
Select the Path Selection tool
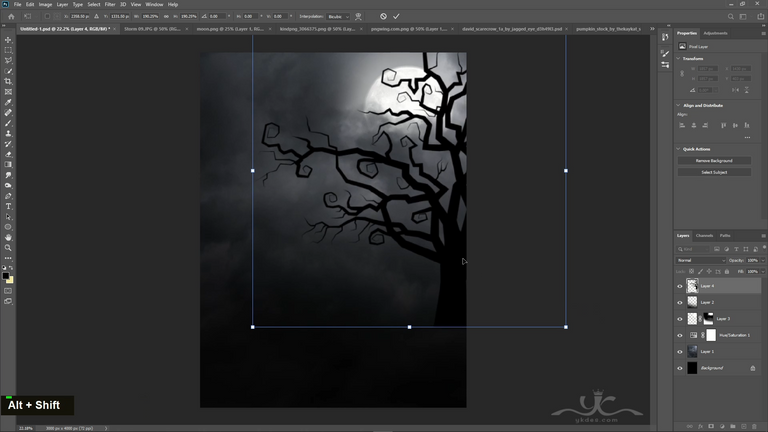point(8,216)
